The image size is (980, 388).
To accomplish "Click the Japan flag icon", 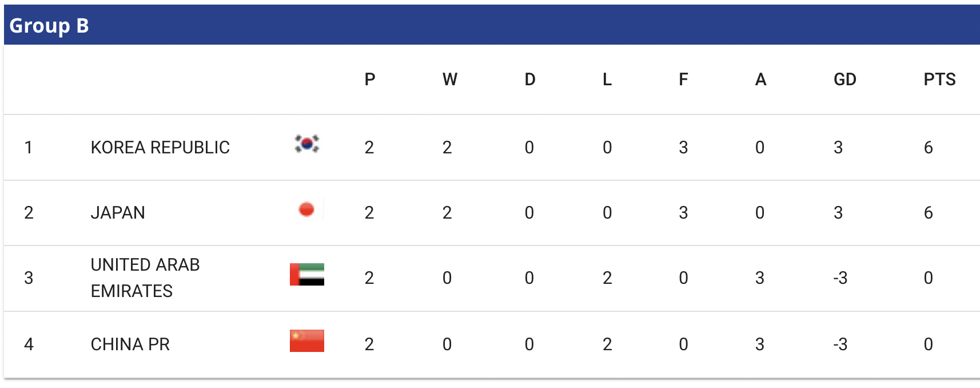I will 307,209.
